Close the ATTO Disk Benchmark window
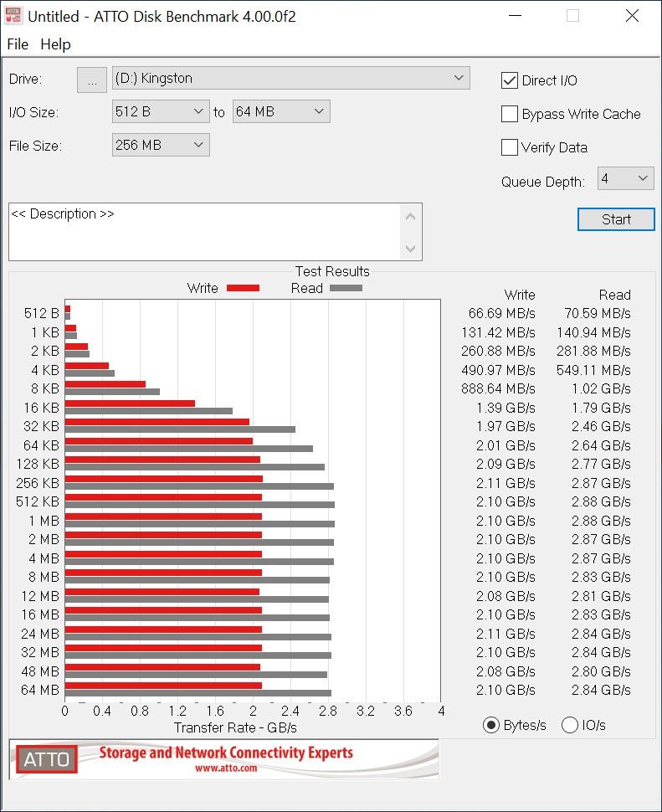The image size is (662, 812). pyautogui.click(x=632, y=16)
